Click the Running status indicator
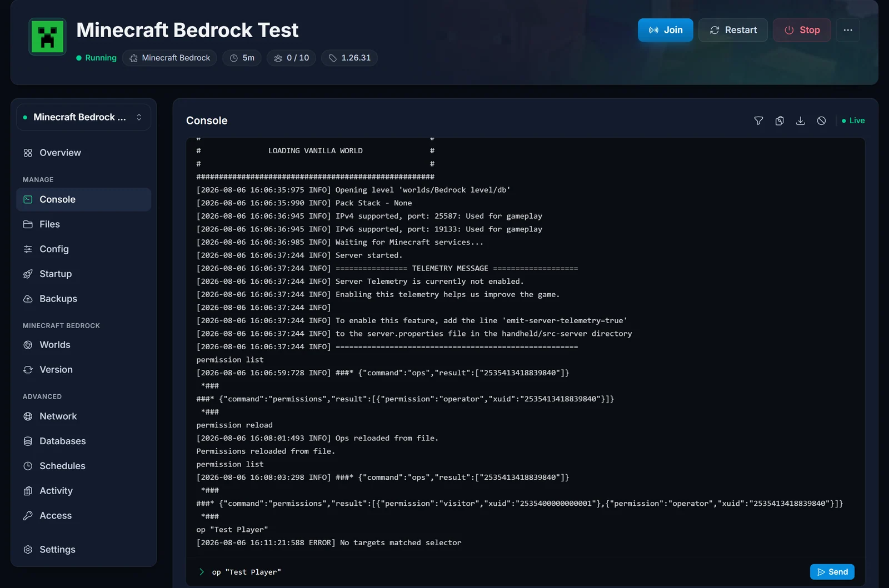The width and height of the screenshot is (889, 588). [96, 58]
